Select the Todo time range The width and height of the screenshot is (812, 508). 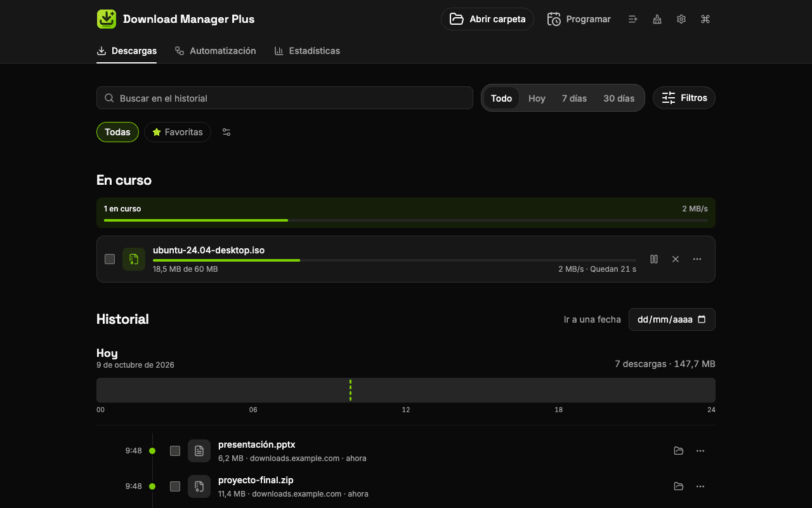tap(501, 98)
